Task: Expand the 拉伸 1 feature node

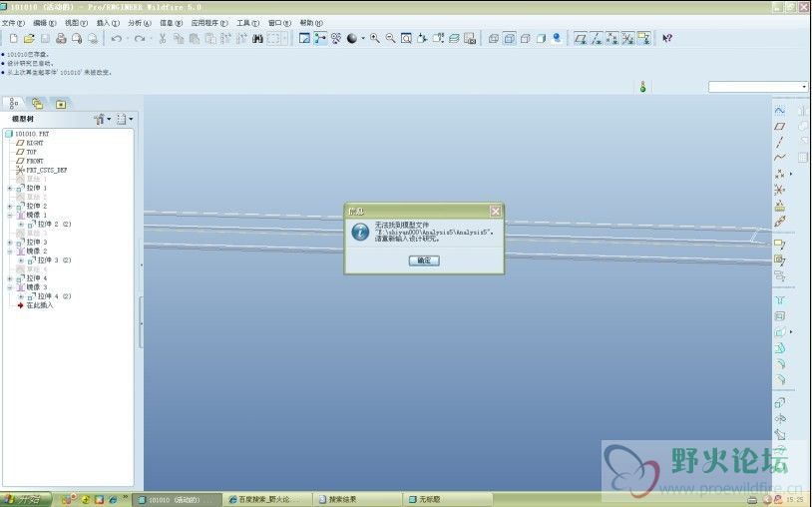Action: coord(10,188)
